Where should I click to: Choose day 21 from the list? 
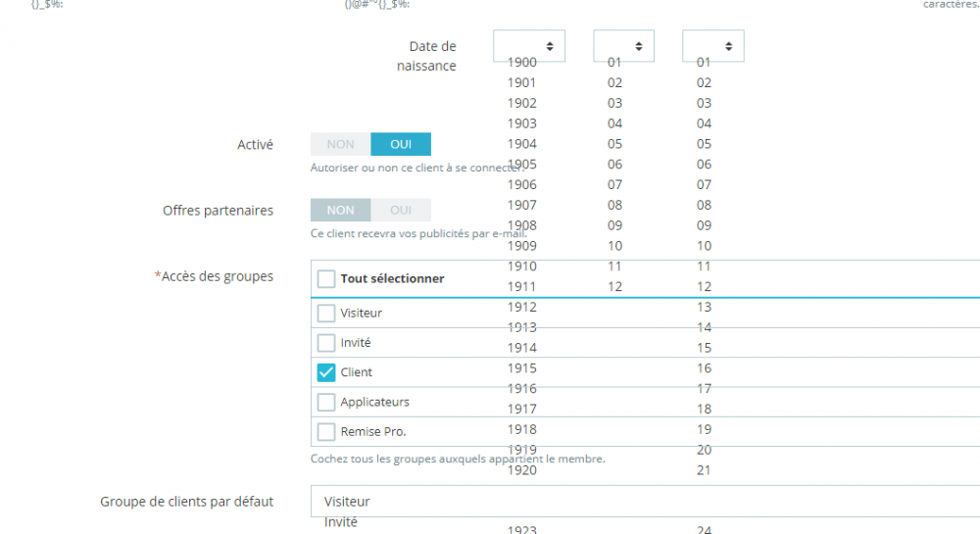tap(704, 470)
